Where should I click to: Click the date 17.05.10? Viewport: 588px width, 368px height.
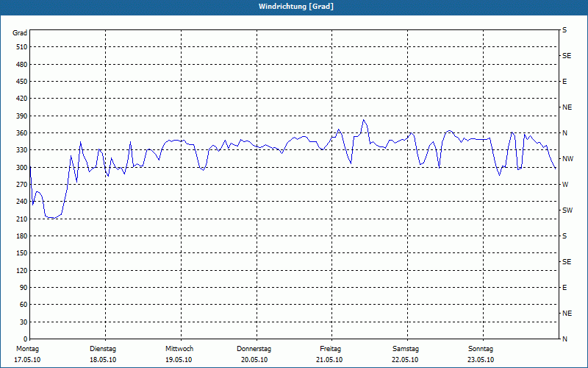tap(27, 360)
